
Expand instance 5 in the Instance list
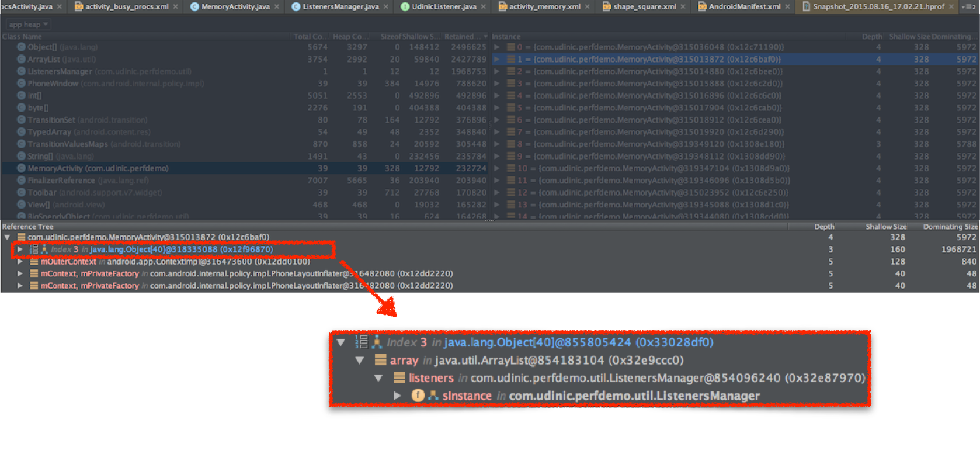pyautogui.click(x=497, y=108)
